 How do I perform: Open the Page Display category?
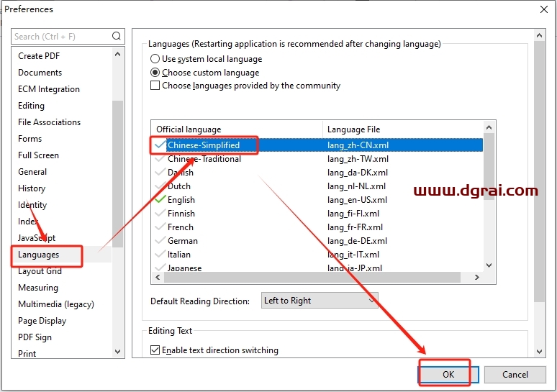[42, 321]
